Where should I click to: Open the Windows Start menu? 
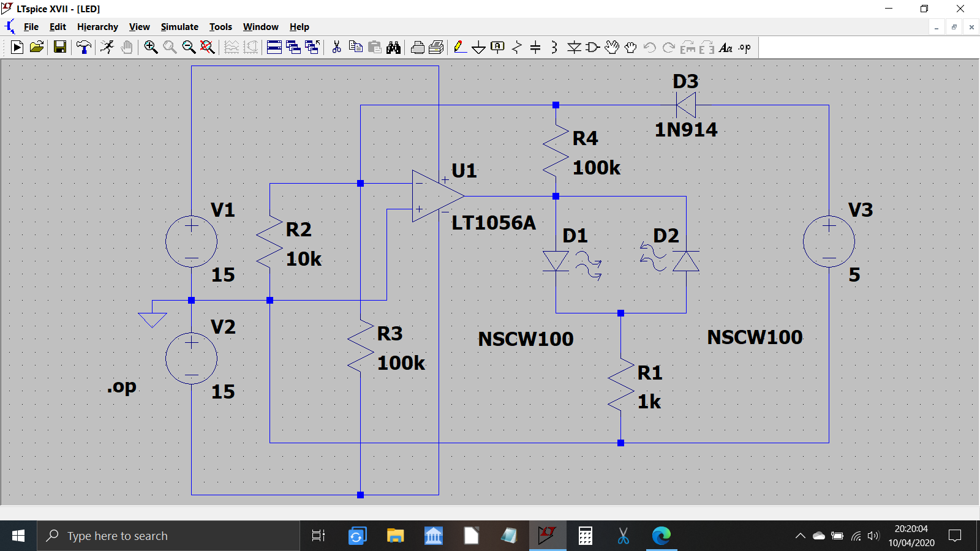point(18,536)
